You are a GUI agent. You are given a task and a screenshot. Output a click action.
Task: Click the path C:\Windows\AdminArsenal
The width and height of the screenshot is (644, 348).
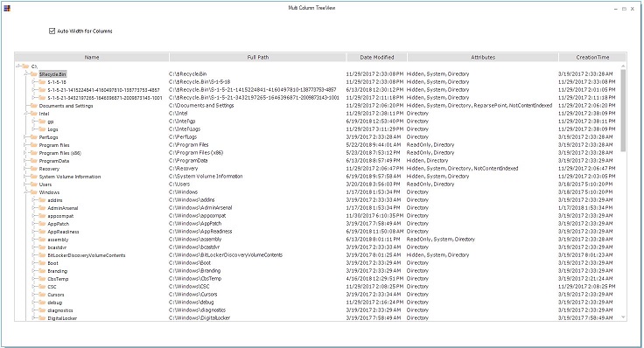(x=200, y=207)
